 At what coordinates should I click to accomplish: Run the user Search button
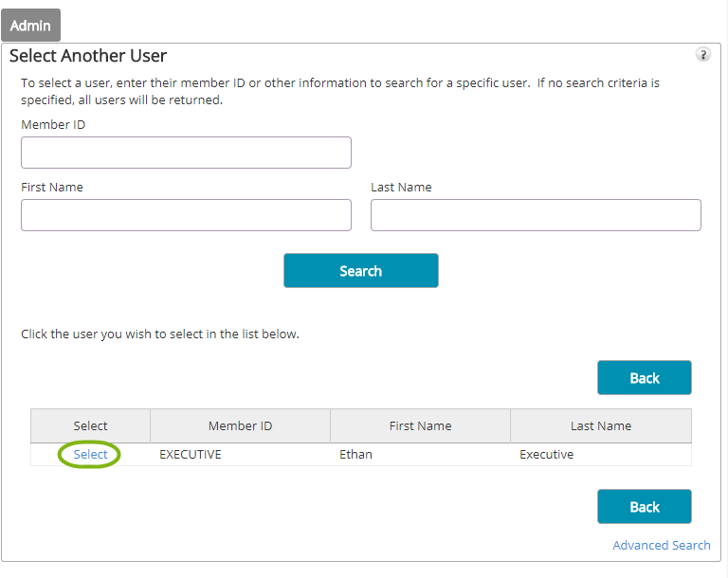[x=361, y=271]
